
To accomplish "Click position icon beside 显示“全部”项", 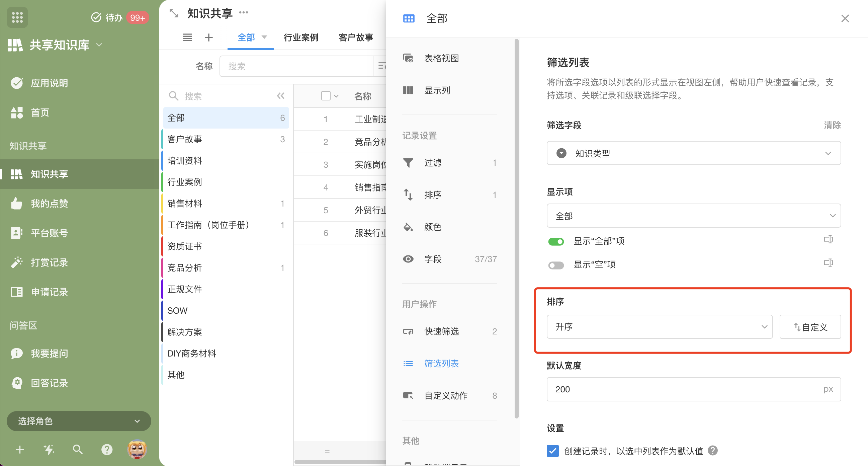I will tap(828, 239).
